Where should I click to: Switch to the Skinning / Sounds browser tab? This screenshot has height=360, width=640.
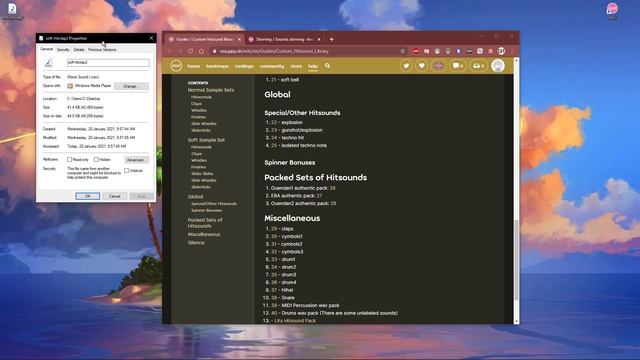point(284,39)
